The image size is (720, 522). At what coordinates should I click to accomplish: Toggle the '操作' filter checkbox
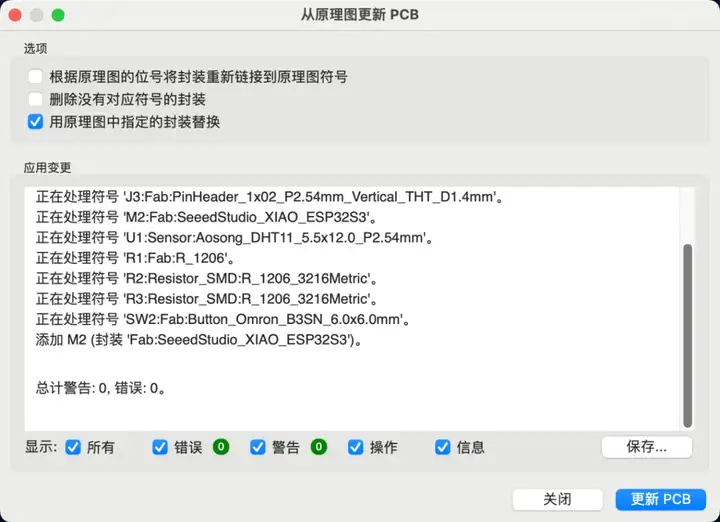click(x=355, y=447)
